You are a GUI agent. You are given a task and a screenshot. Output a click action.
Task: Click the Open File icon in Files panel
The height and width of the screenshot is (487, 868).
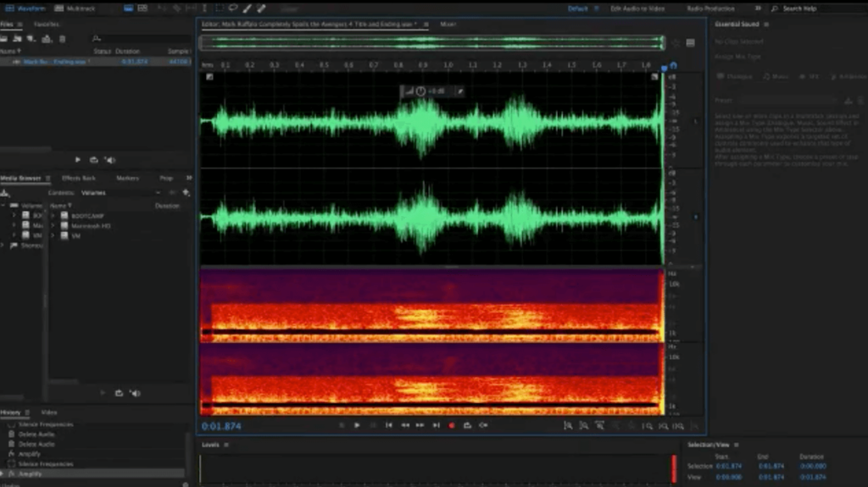point(4,39)
